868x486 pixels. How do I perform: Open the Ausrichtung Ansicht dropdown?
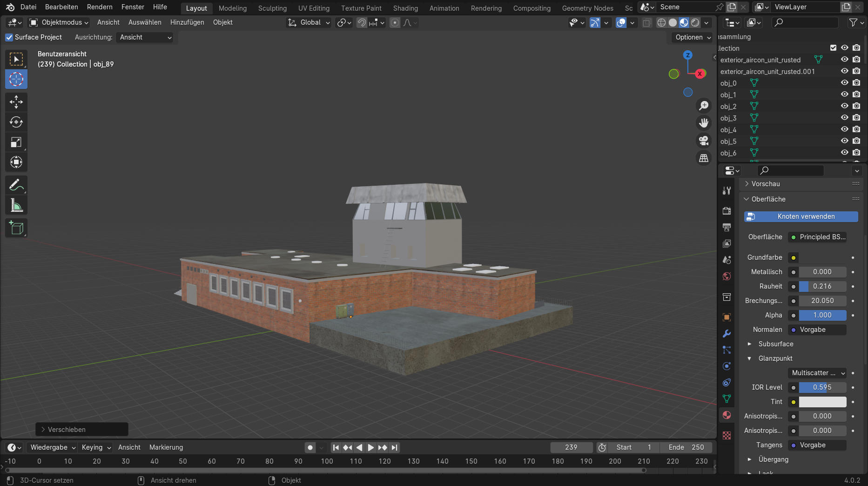(145, 37)
